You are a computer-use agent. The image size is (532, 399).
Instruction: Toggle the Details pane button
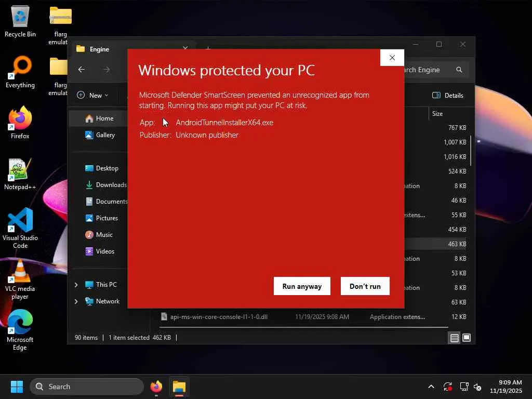pos(448,96)
